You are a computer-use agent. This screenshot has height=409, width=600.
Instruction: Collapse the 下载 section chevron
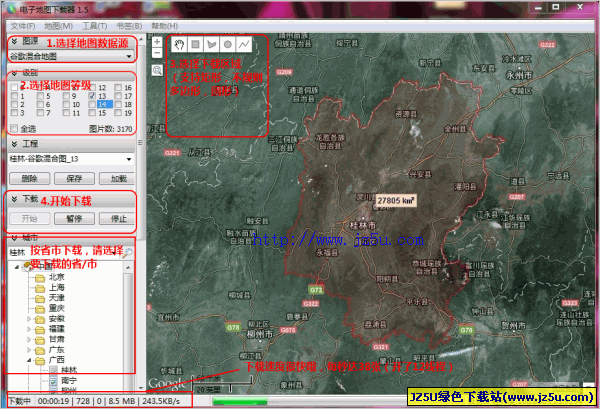coord(15,199)
